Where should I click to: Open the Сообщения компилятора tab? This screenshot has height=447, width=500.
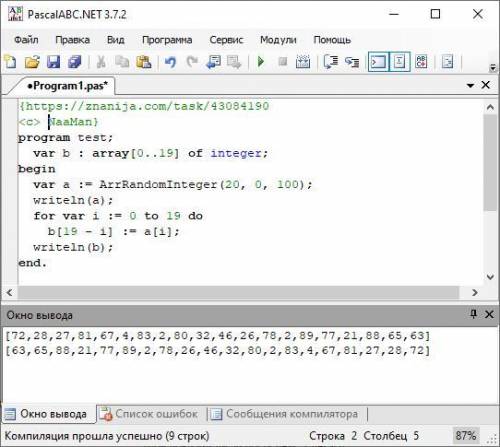[x=285, y=414]
